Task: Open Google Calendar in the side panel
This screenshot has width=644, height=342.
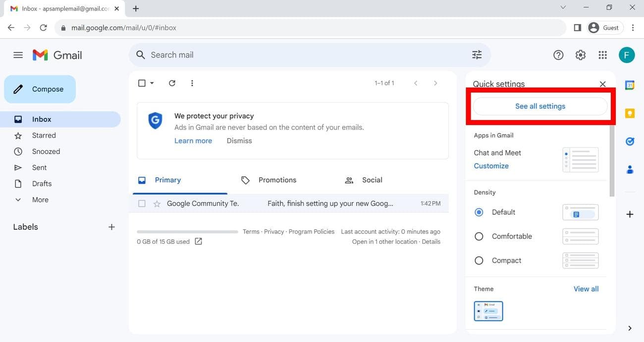Action: point(629,85)
